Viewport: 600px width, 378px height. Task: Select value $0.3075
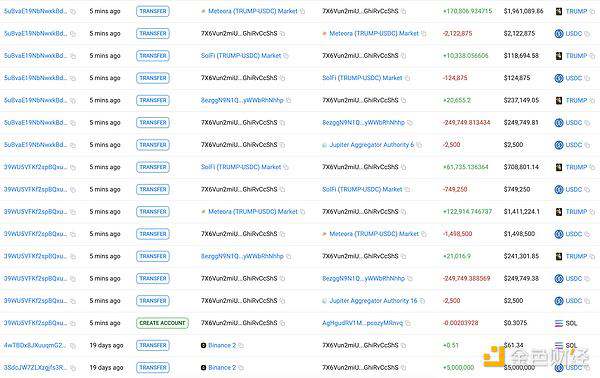click(515, 323)
